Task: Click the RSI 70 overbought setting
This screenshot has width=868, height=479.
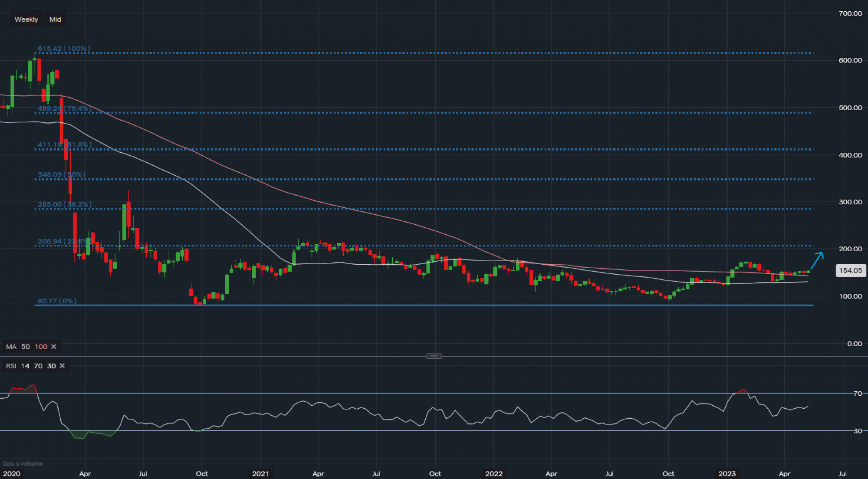Action: coord(38,366)
